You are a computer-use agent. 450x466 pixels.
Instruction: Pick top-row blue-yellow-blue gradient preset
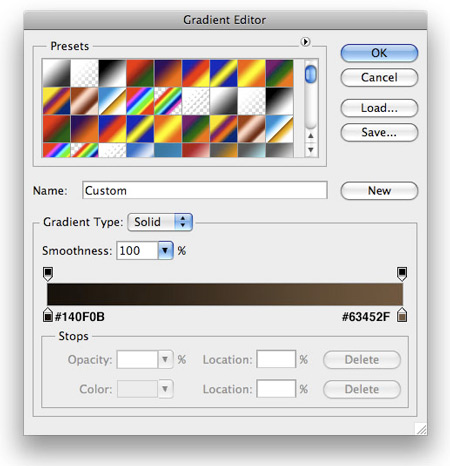224,73
